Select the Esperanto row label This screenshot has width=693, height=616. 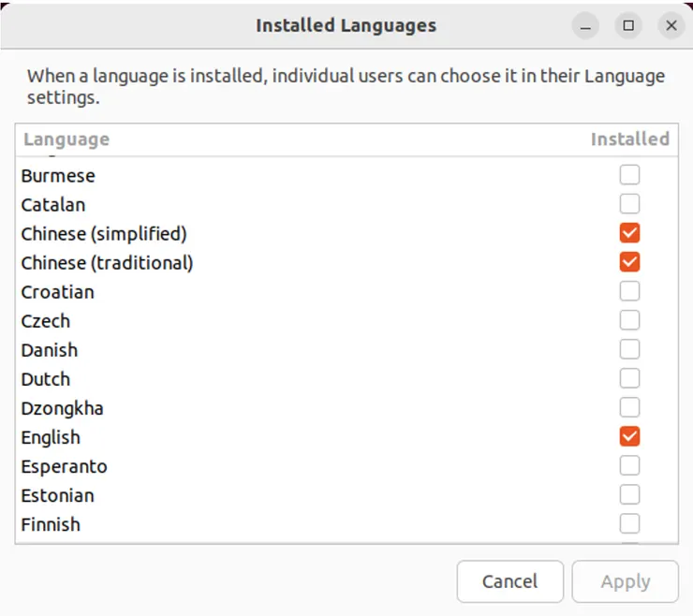64,466
